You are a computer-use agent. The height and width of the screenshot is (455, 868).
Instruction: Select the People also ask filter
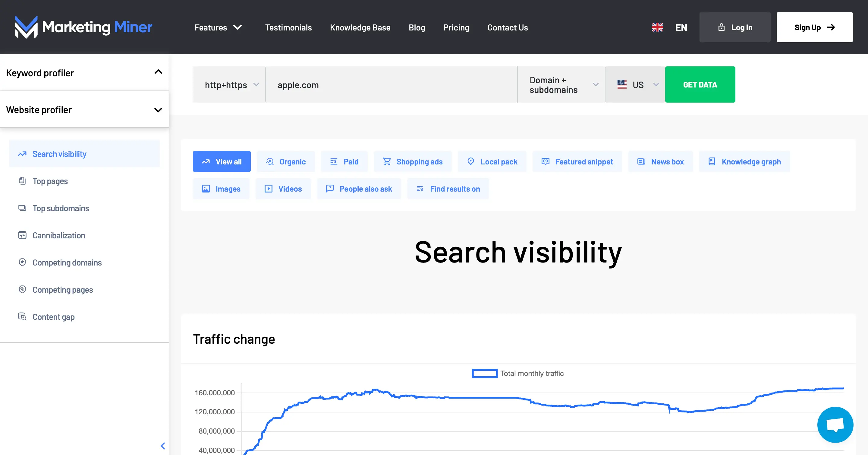click(x=359, y=189)
